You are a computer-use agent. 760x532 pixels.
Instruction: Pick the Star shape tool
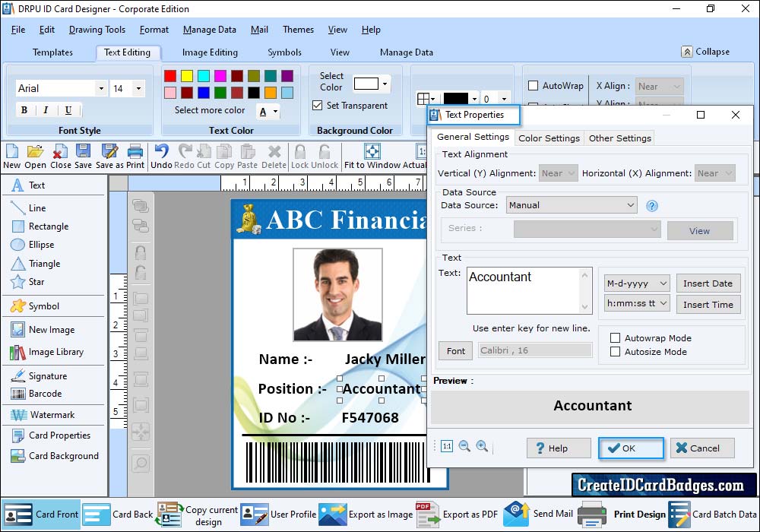point(27,282)
